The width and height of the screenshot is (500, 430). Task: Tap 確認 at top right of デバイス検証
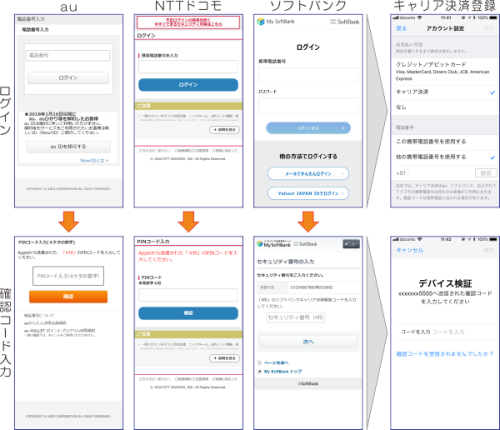point(489,250)
